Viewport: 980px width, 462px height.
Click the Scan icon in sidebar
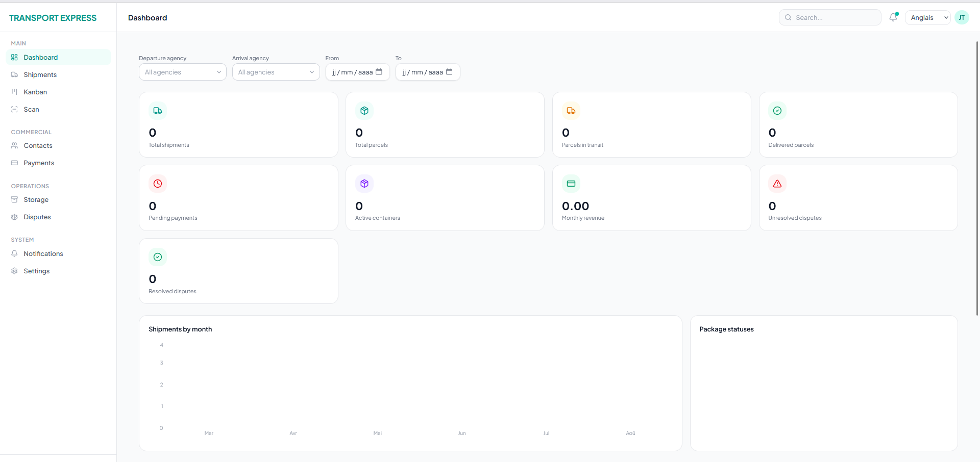(14, 109)
